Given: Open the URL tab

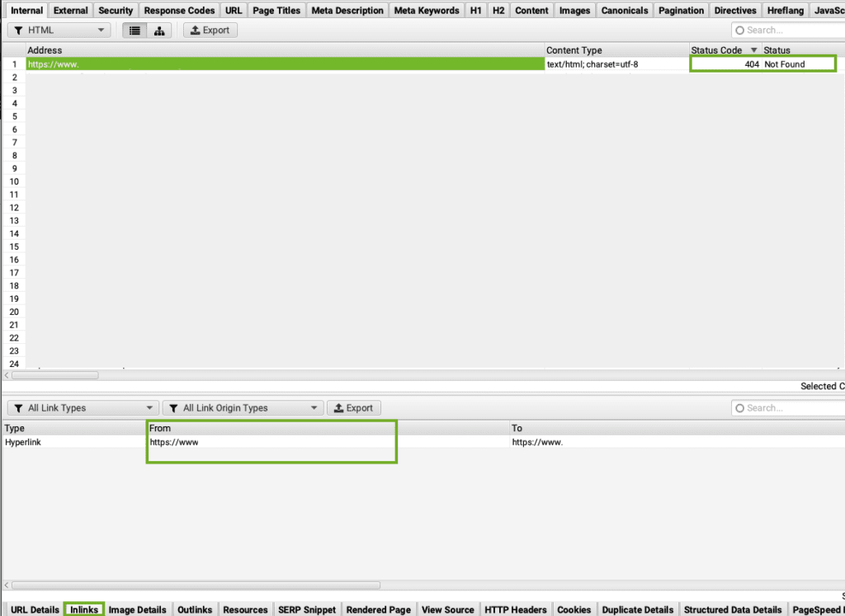Looking at the screenshot, I should (x=234, y=10).
